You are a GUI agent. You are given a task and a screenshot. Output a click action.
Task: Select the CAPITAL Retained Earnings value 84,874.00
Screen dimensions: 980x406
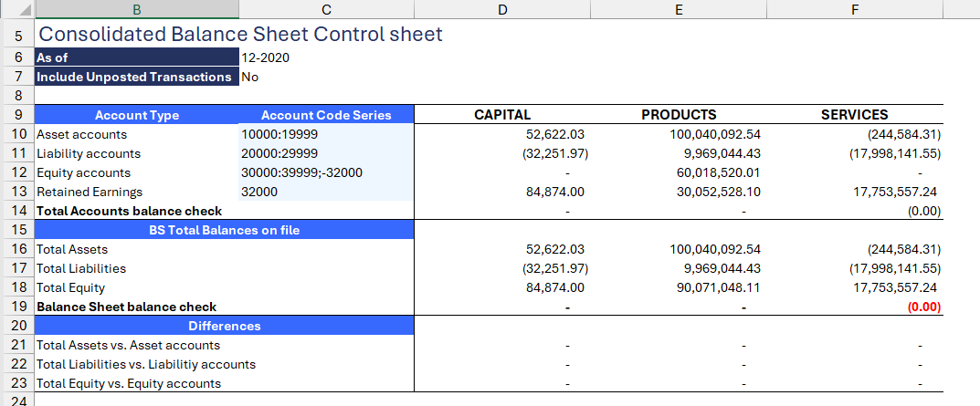click(x=502, y=192)
